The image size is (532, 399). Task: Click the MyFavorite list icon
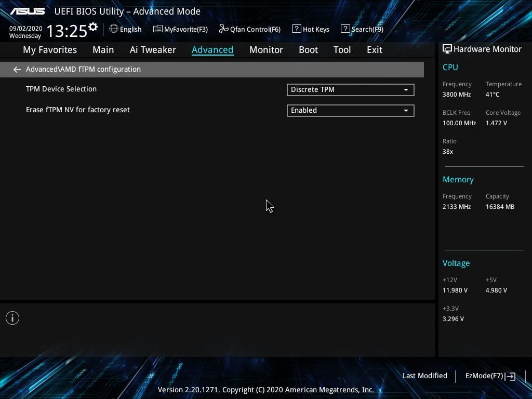pyautogui.click(x=158, y=29)
